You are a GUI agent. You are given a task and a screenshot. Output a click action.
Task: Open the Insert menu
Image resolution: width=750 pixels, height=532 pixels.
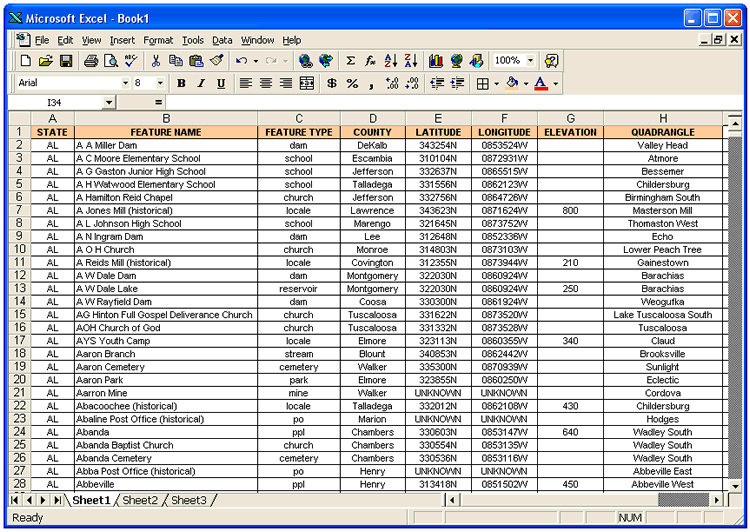(122, 40)
